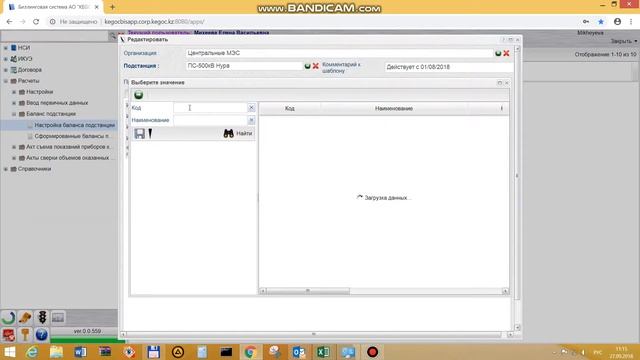Viewport: 640px width, 360px height.
Task: Click the orange trumpet icon in bottom panel
Action: coord(25,317)
